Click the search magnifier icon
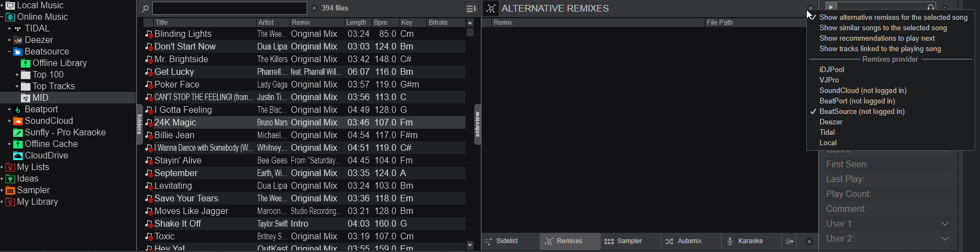 click(x=145, y=9)
